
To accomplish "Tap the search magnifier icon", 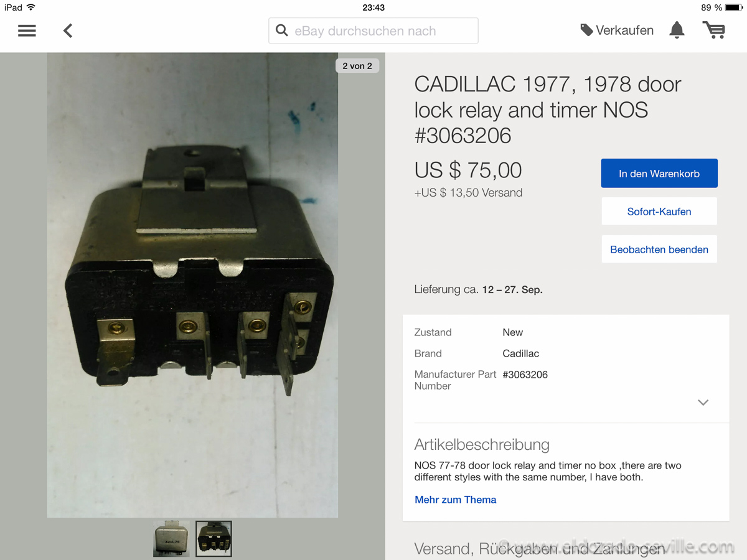I will click(x=282, y=30).
